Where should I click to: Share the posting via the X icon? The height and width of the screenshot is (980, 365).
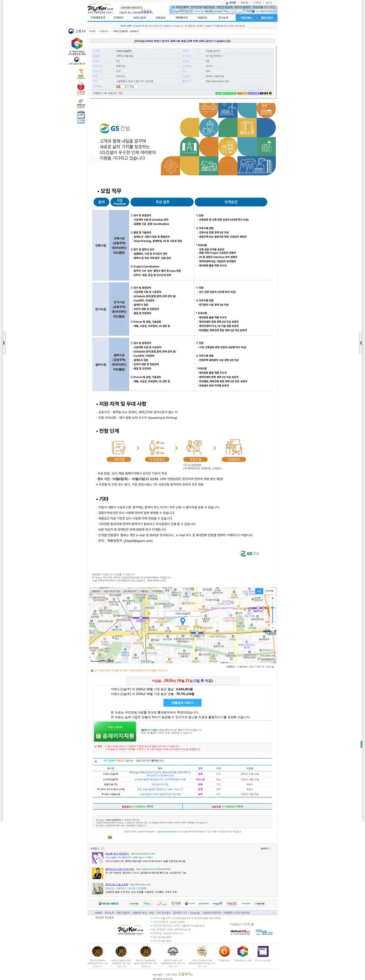click(x=262, y=93)
